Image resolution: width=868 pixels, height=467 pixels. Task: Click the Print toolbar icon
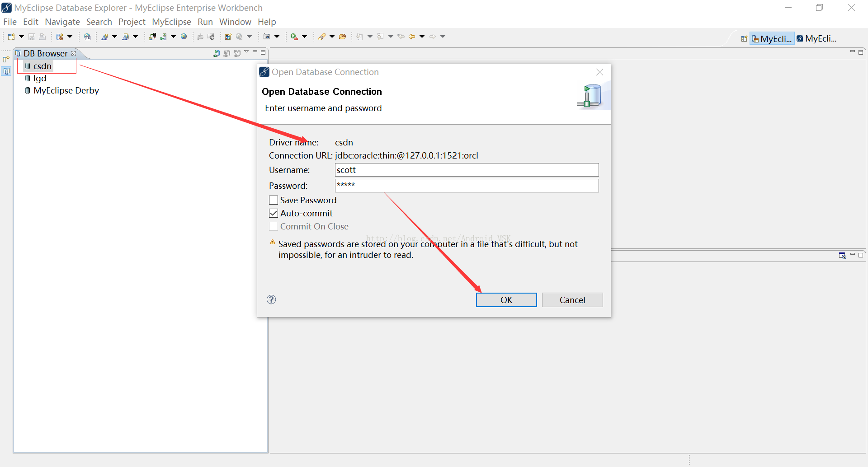42,37
